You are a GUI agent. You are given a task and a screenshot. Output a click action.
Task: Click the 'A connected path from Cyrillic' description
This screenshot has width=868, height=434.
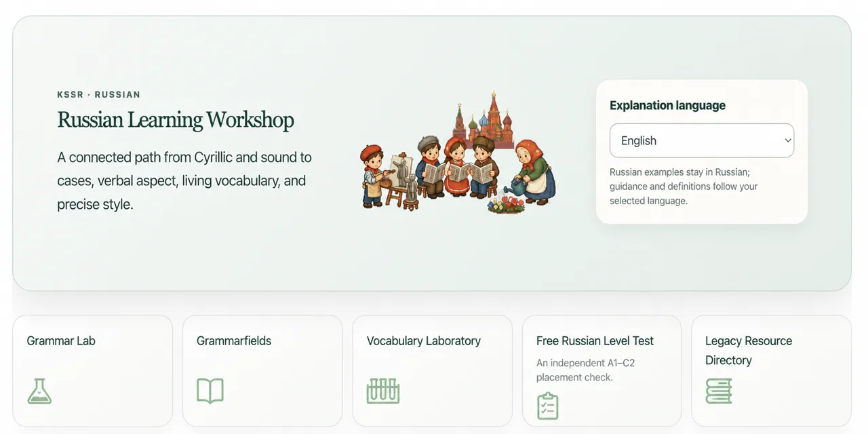coord(184,180)
